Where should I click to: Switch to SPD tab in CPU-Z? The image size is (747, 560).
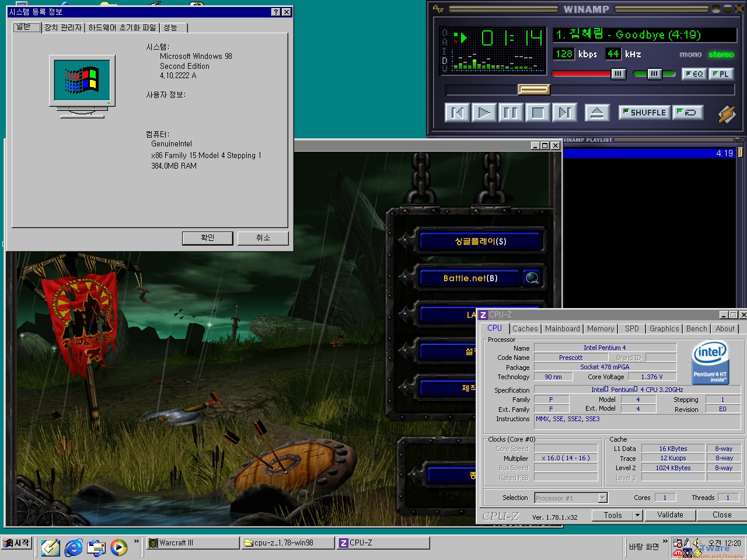(x=632, y=329)
